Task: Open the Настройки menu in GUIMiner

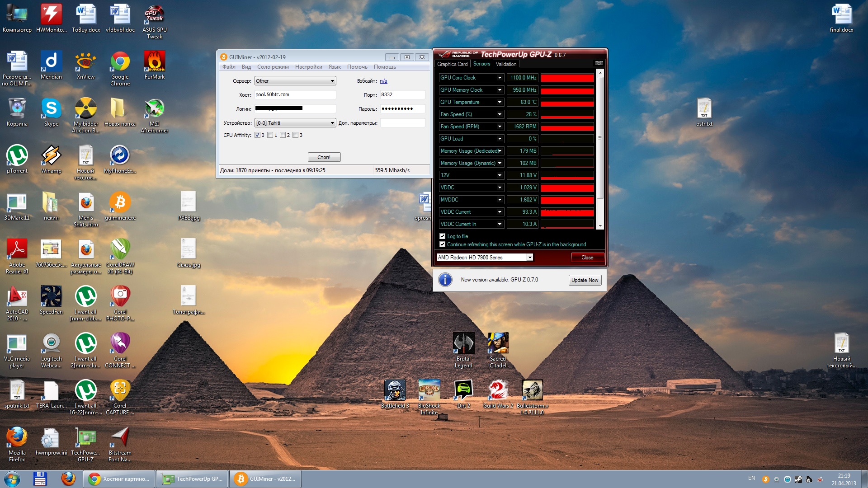Action: coord(308,67)
